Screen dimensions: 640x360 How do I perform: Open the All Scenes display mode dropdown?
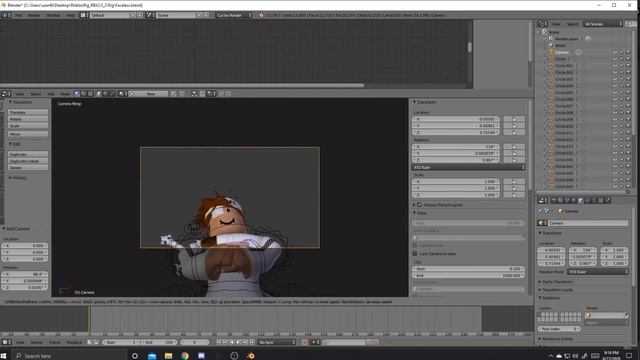click(603, 24)
